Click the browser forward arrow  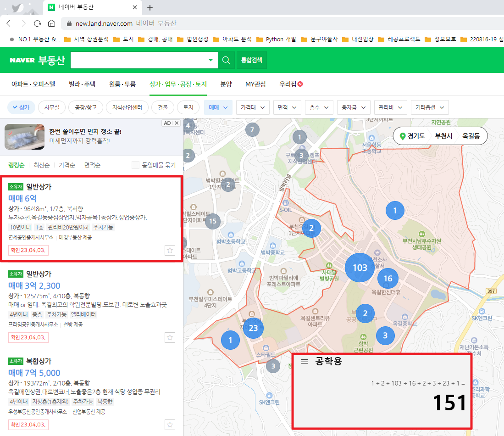(23, 23)
